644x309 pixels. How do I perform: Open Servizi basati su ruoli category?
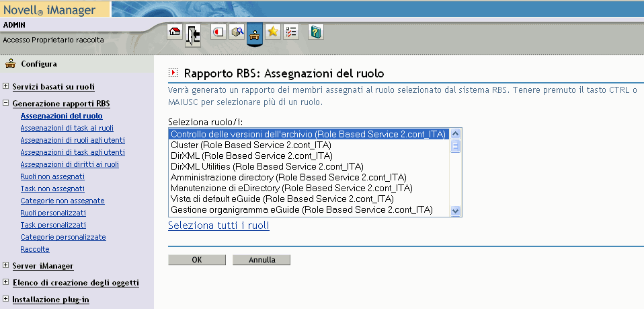click(53, 87)
